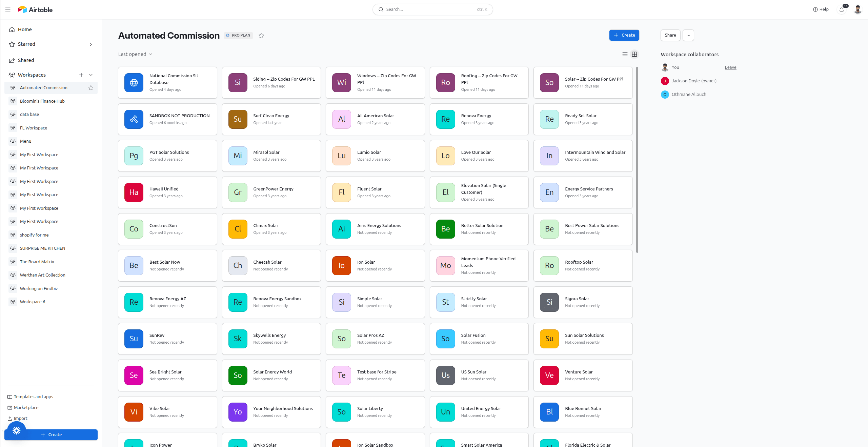
Task: Add a new workspace with plus icon
Action: click(x=81, y=75)
